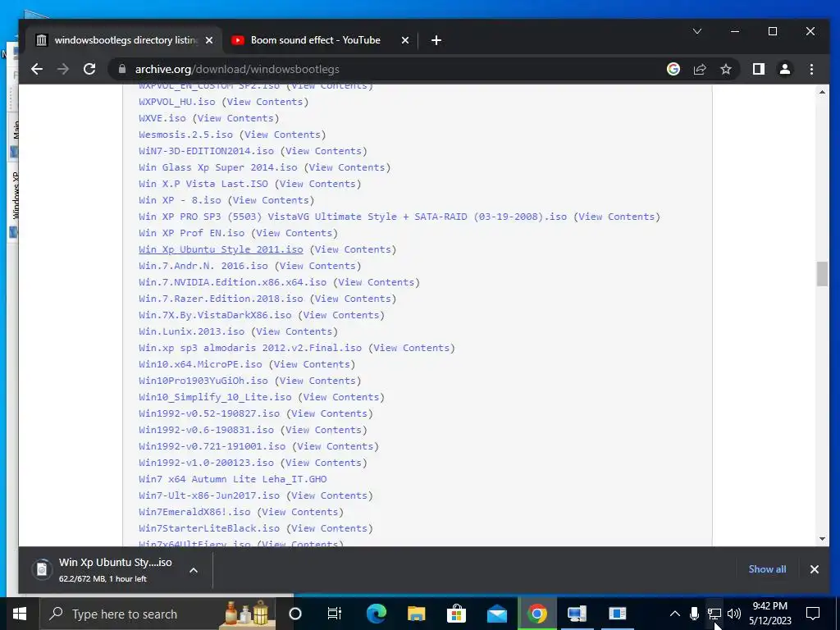This screenshot has height=630, width=840.
Task: Open WiN7-3D-EDITION2014.iso link
Action: point(206,151)
